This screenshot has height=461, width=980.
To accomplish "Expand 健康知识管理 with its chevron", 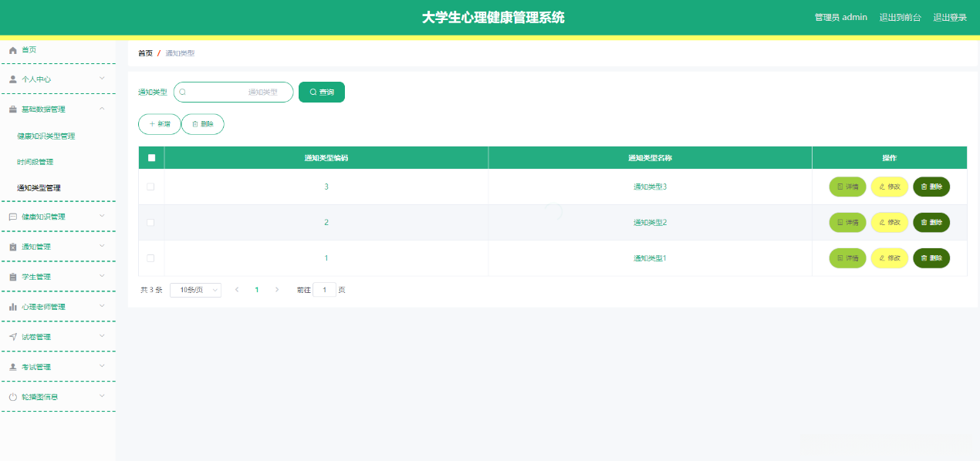I will click(102, 216).
